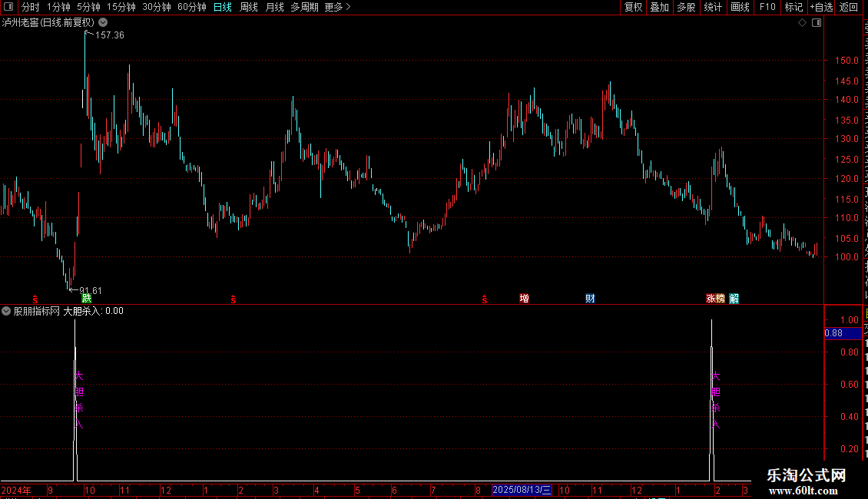Open the 画线 drawing tools
The image size is (868, 499).
(740, 7)
